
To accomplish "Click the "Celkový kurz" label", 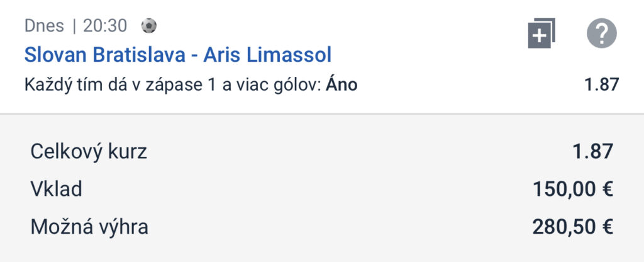I will coord(89,152).
